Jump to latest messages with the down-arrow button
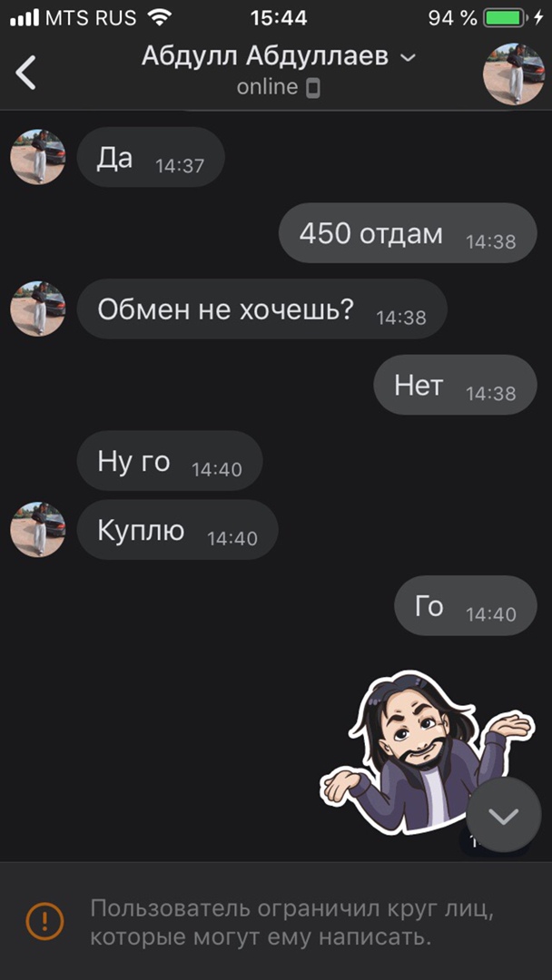Viewport: 552px width, 980px height. (x=503, y=815)
